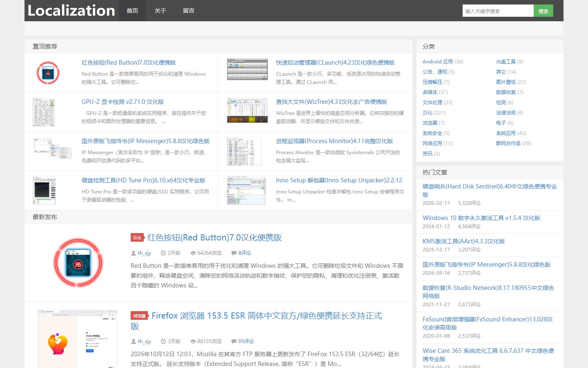Viewport: 588px width, 368px height.
Task: Open the Red Button post title in latest posts
Action: (x=215, y=238)
